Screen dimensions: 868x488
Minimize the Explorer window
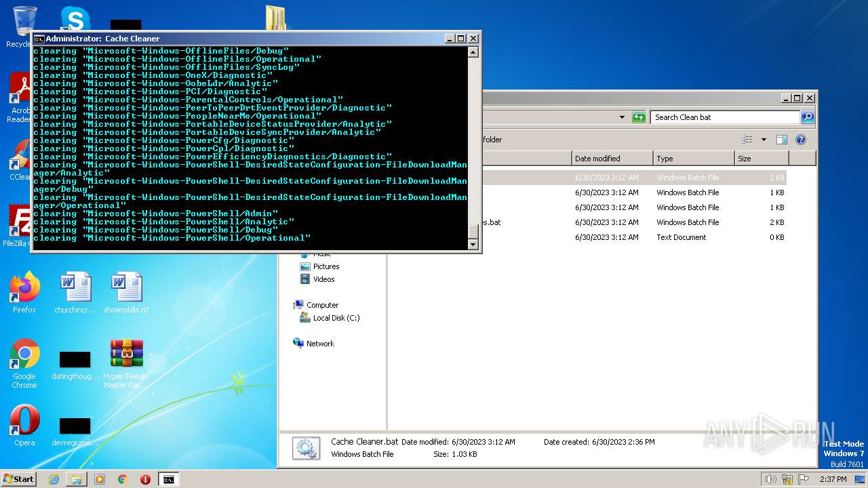786,98
